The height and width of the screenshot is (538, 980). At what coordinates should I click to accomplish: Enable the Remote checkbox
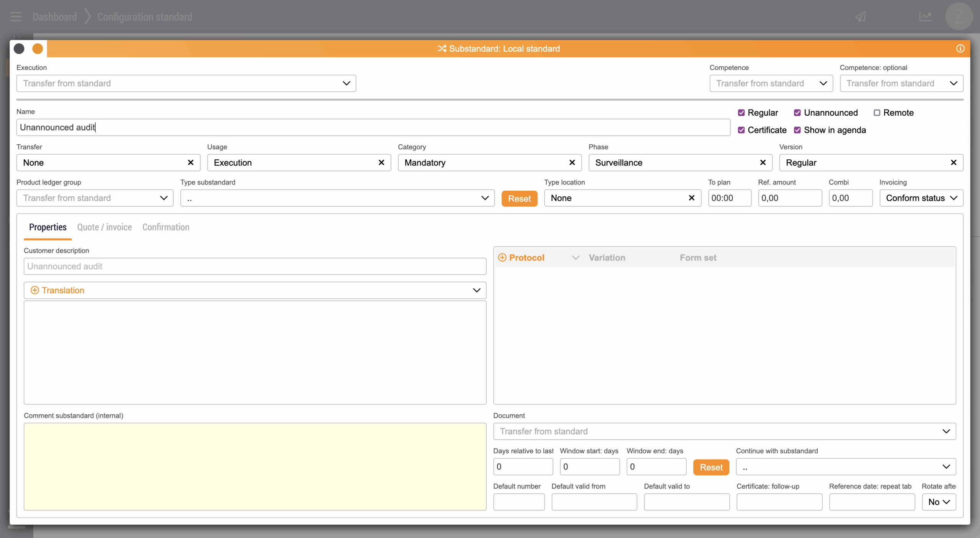pyautogui.click(x=877, y=113)
